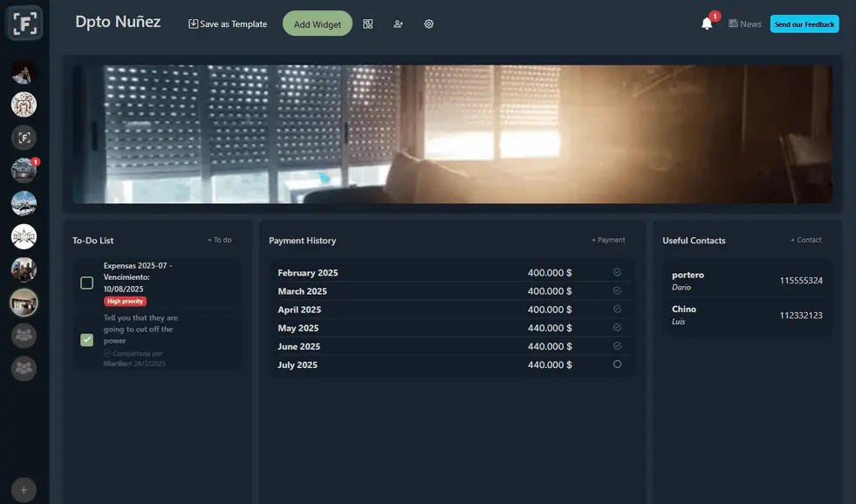The height and width of the screenshot is (504, 856).
Task: Select the [F] workspace avatar in the sidebar
Action: pos(24,138)
